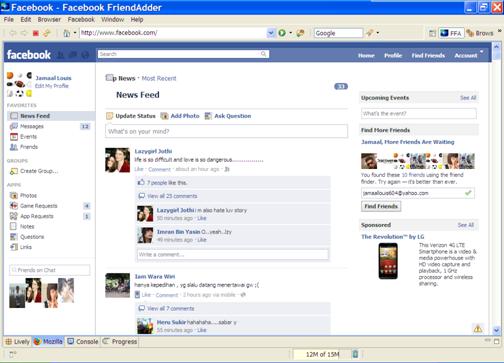The height and width of the screenshot is (363, 504).
Task: Open the Notes sidebar icon
Action: point(13,226)
